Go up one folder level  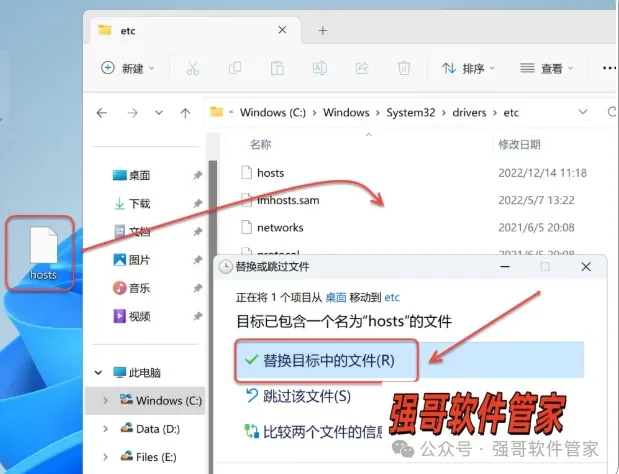(x=185, y=113)
